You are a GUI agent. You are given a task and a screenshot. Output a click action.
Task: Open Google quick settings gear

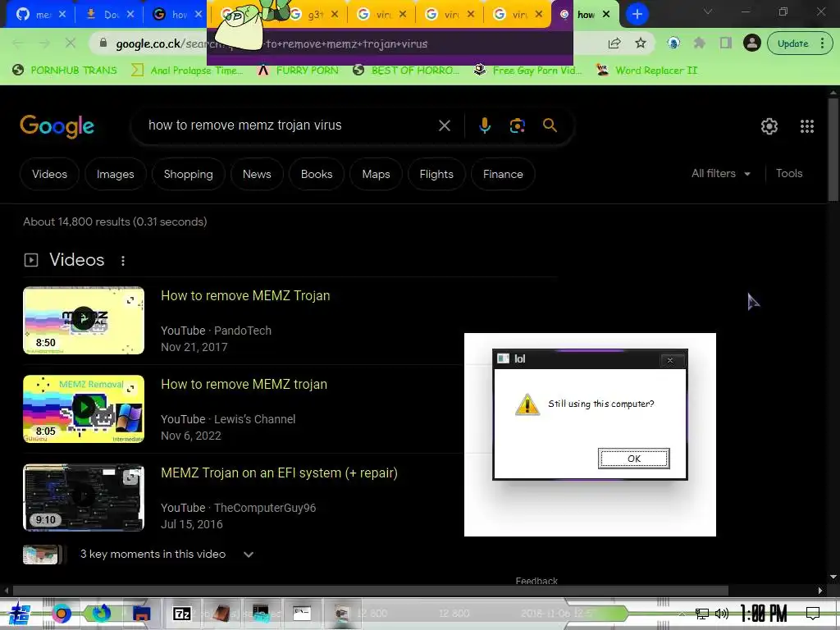769,126
